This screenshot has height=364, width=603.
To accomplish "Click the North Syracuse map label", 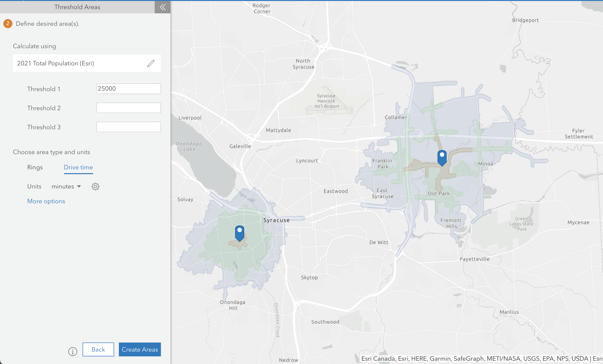I will pos(303,64).
